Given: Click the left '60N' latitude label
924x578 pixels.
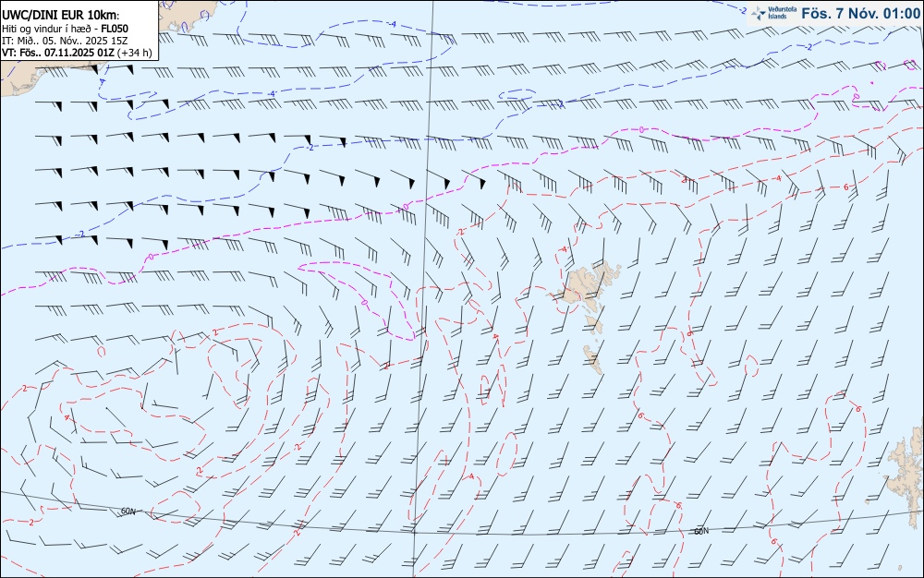Looking at the screenshot, I should (128, 512).
